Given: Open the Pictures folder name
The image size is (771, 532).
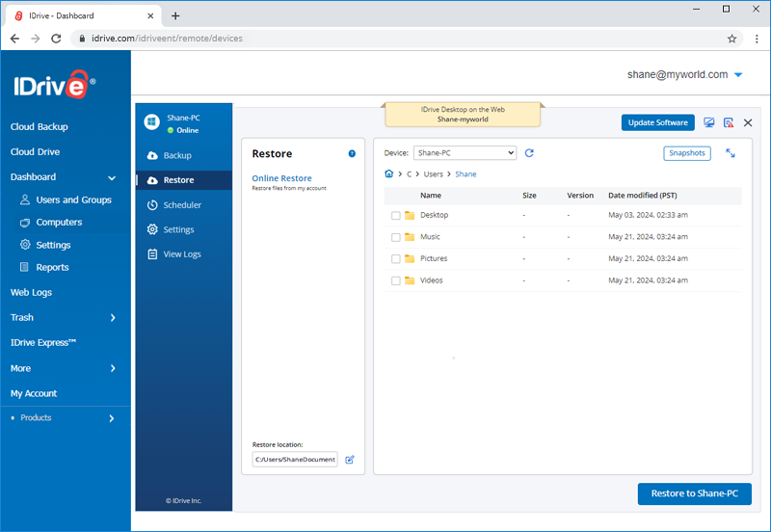Looking at the screenshot, I should (x=434, y=258).
